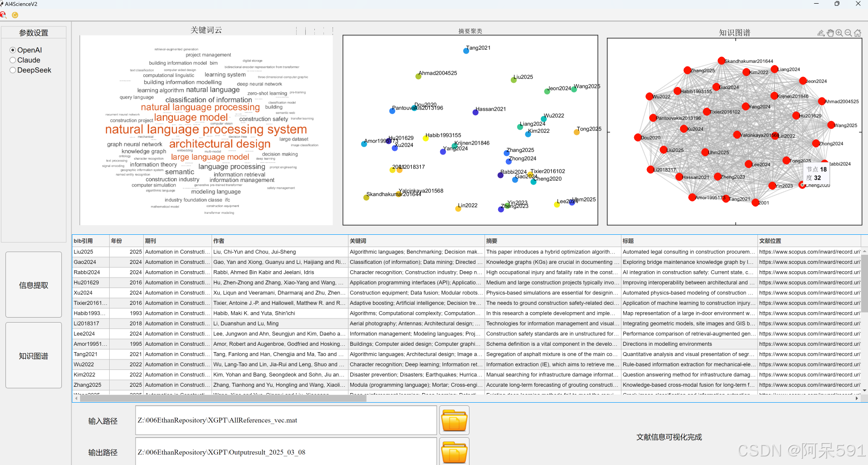This screenshot has height=465, width=868.
Task: Export the knowledge graph with the save icon
Action: click(x=820, y=32)
